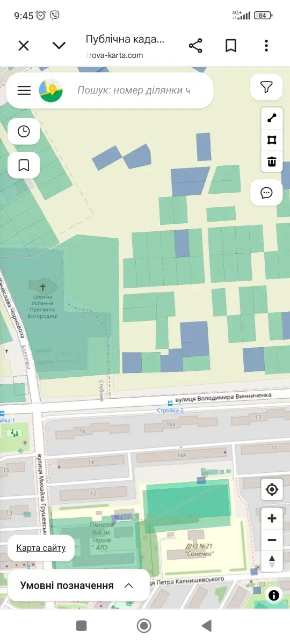Image resolution: width=290 pixels, height=644 pixels.
Task: Open the history clock panel
Action: (24, 131)
